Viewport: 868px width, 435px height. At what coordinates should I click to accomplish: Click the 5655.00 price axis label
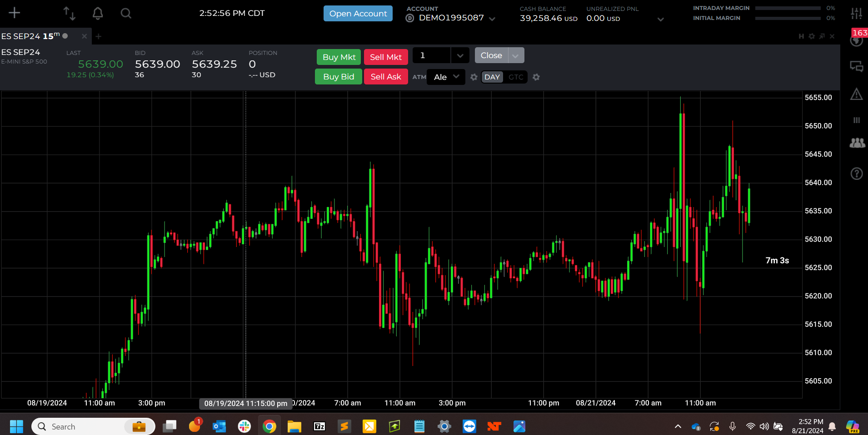pos(818,98)
